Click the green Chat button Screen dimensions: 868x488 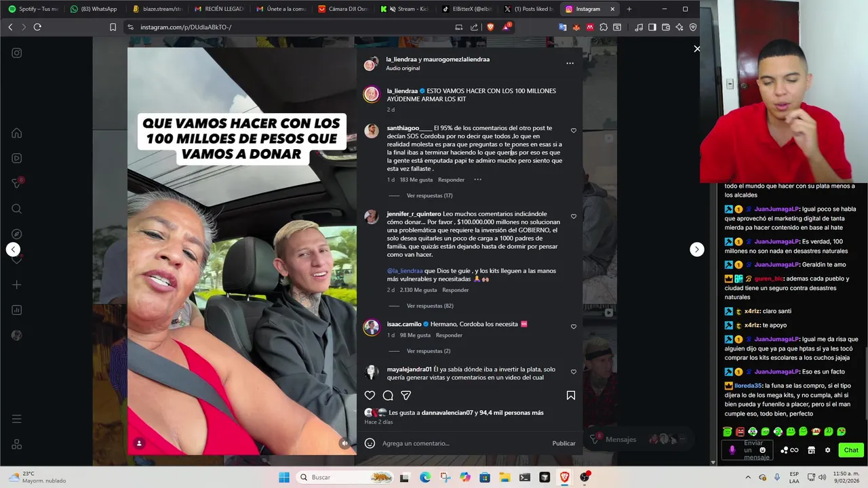coord(851,450)
